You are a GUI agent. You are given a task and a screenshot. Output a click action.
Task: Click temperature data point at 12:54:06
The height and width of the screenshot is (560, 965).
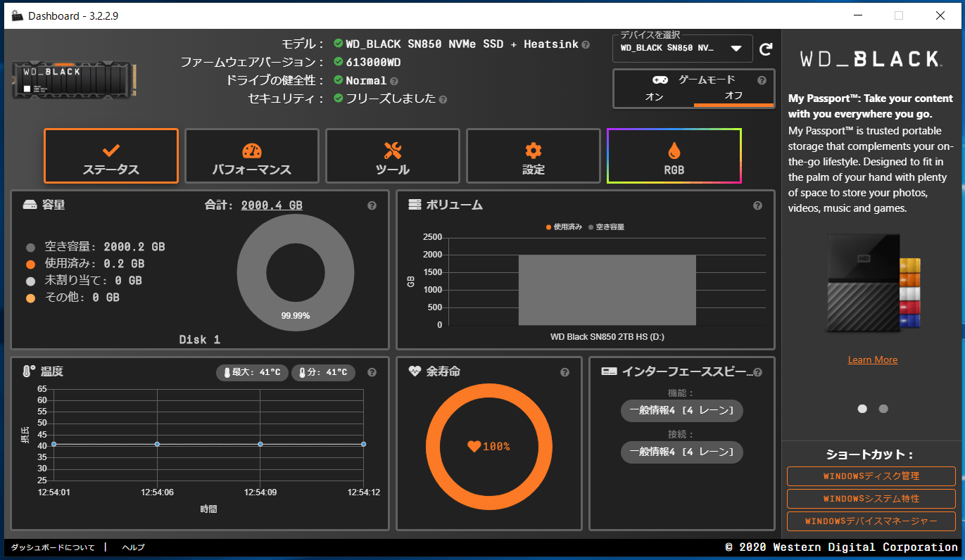157,444
